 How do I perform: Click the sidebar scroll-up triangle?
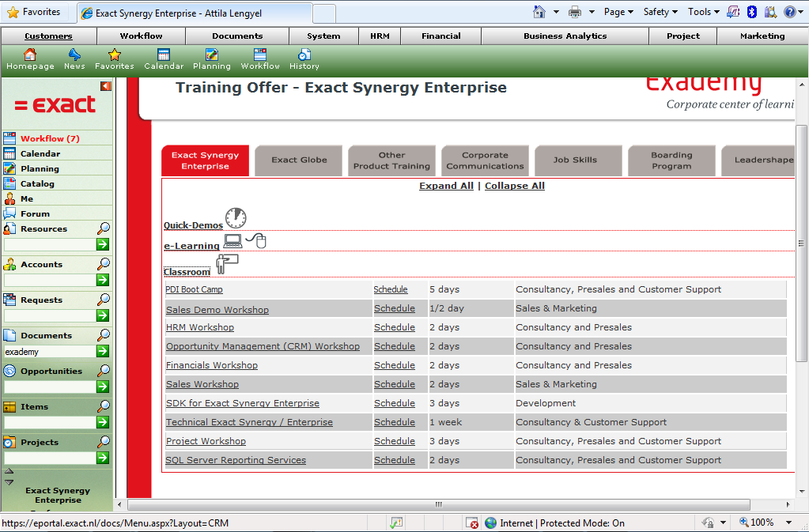point(9,471)
